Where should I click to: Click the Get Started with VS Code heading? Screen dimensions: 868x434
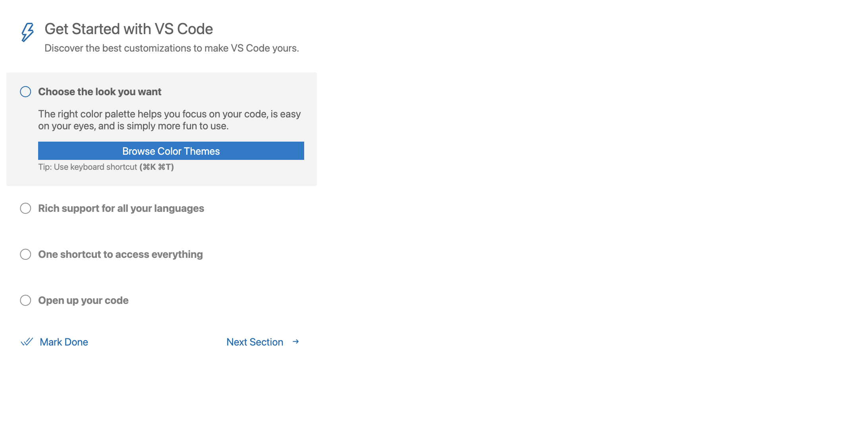(x=129, y=29)
